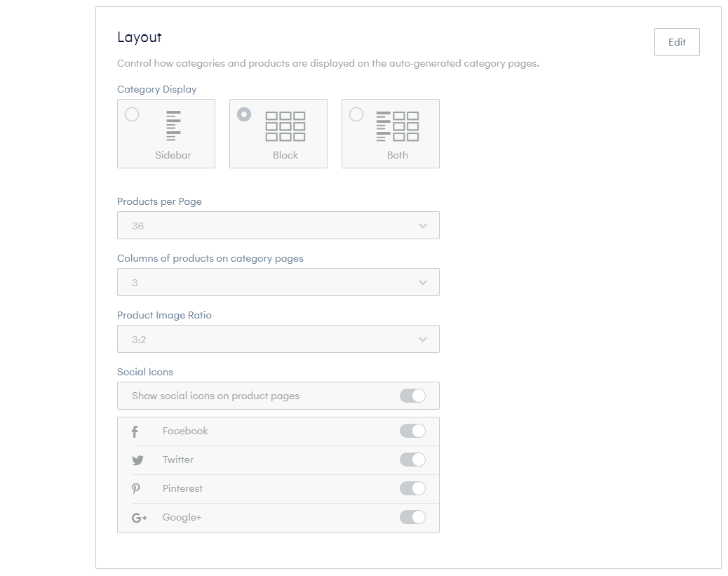Image resolution: width=728 pixels, height=576 pixels.
Task: Click the Twitter bird icon
Action: pos(137,460)
